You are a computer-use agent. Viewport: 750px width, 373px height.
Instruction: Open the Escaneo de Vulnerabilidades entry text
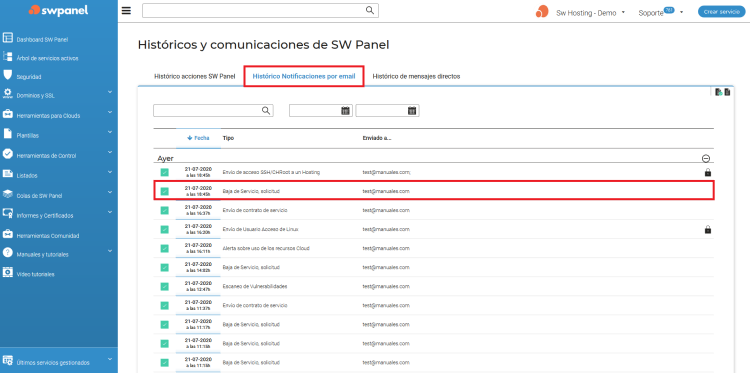(x=255, y=286)
